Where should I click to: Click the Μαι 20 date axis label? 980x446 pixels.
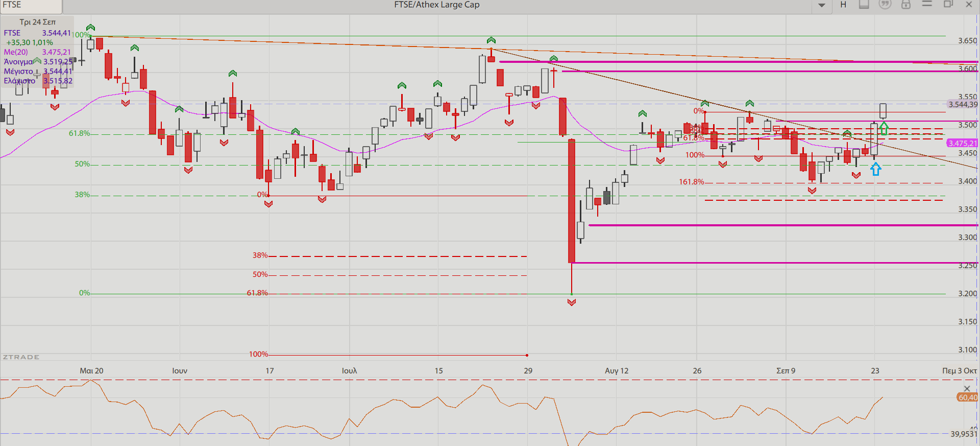pos(91,370)
